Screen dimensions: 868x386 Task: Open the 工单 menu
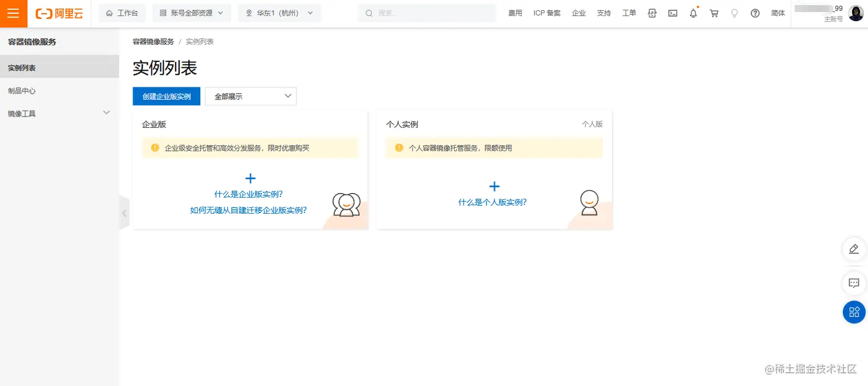[629, 13]
